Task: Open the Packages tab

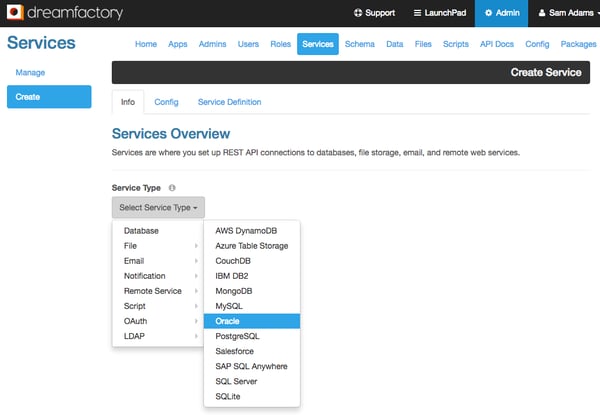Action: (x=578, y=44)
